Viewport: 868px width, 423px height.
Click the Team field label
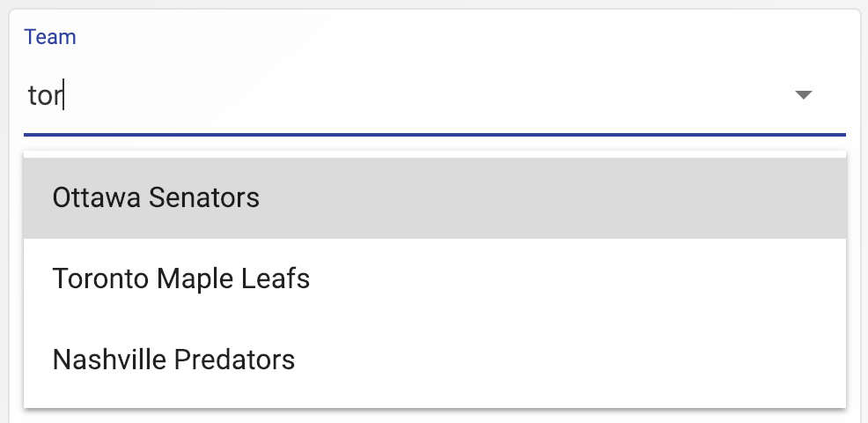tap(50, 37)
